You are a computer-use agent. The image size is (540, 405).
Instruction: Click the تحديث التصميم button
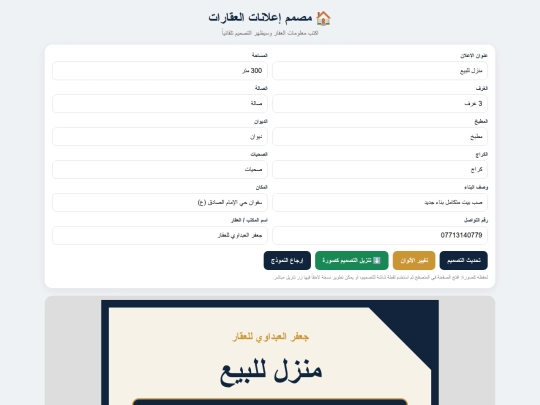tap(464, 260)
